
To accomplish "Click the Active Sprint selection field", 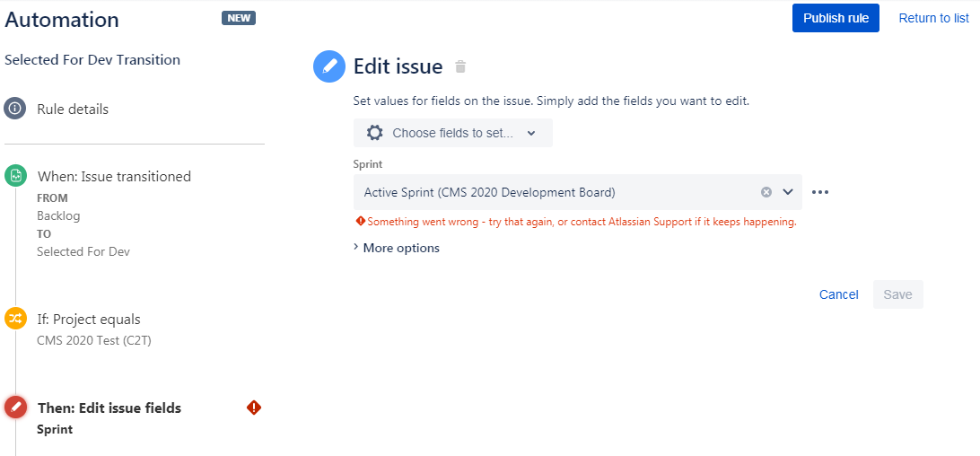I will coord(578,192).
